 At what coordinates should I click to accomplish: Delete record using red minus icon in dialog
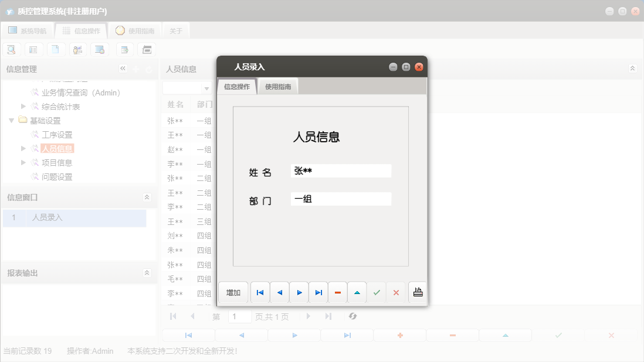[x=337, y=292]
